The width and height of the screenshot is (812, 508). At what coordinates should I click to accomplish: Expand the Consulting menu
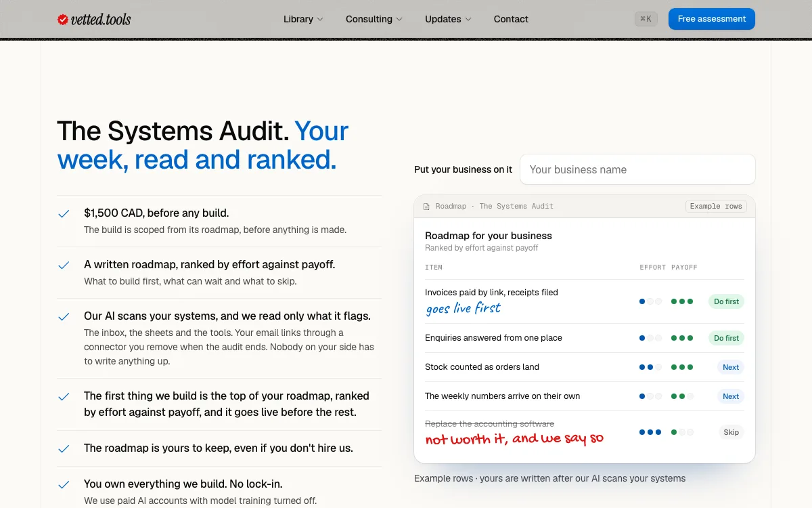point(374,19)
